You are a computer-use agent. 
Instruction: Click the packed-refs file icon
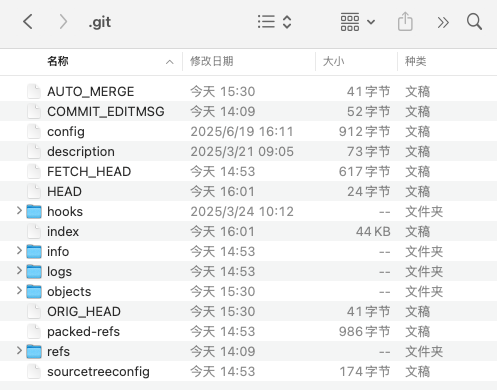(x=34, y=331)
